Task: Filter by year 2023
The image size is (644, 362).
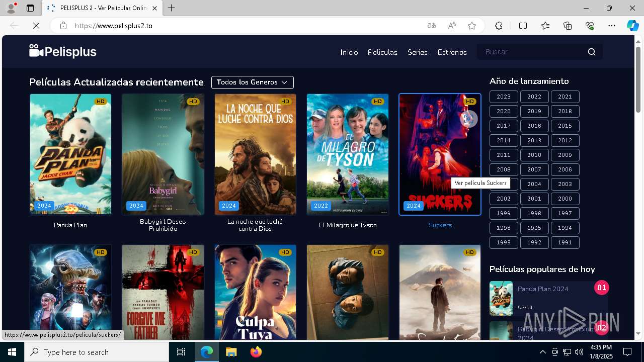Action: [x=504, y=97]
